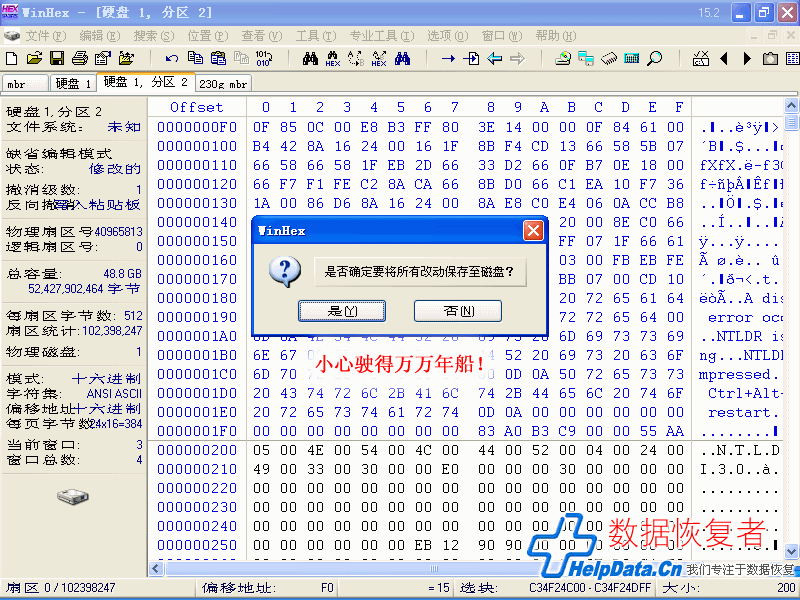This screenshot has width=800, height=600.
Task: Confirm saving with the 是(Y) button
Action: [342, 311]
